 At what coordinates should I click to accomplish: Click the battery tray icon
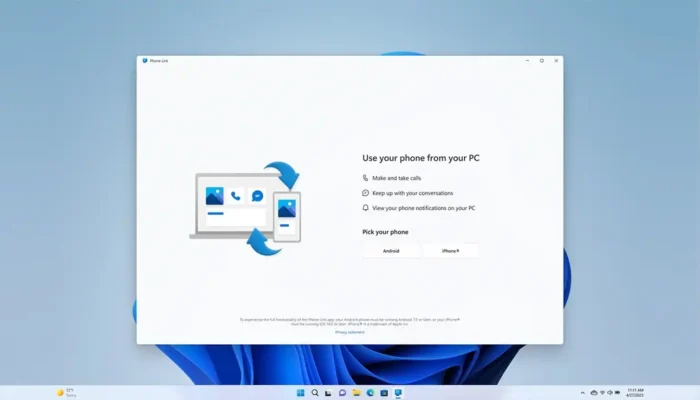click(617, 393)
